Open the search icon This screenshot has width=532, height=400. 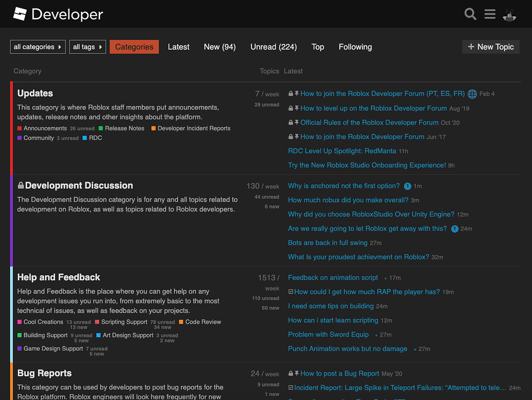[x=470, y=14]
